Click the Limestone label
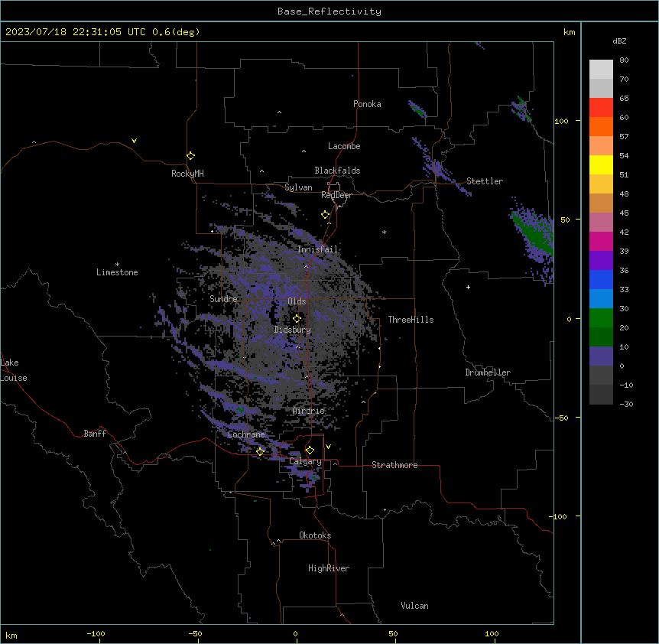The width and height of the screenshot is (659, 644). click(x=117, y=272)
